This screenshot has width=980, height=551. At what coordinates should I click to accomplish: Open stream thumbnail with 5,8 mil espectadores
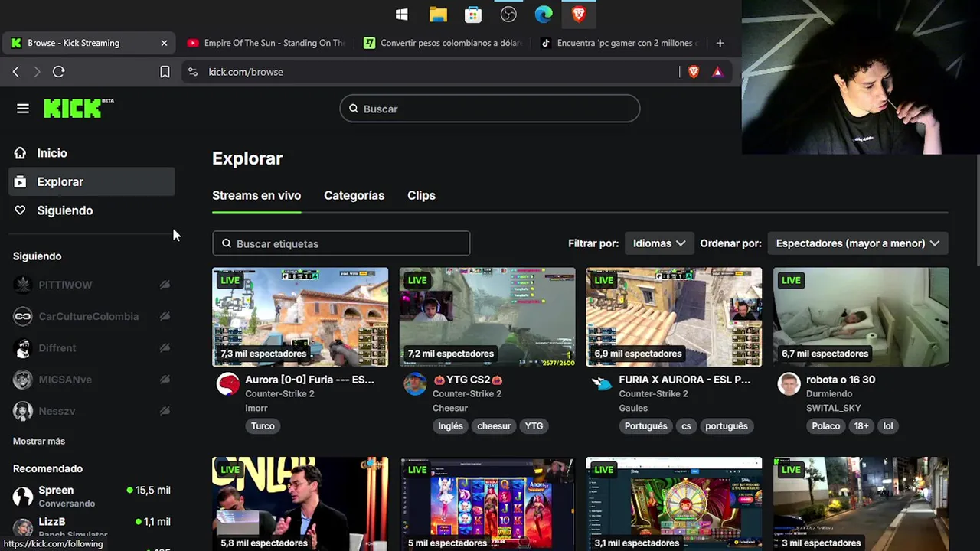[x=300, y=504]
